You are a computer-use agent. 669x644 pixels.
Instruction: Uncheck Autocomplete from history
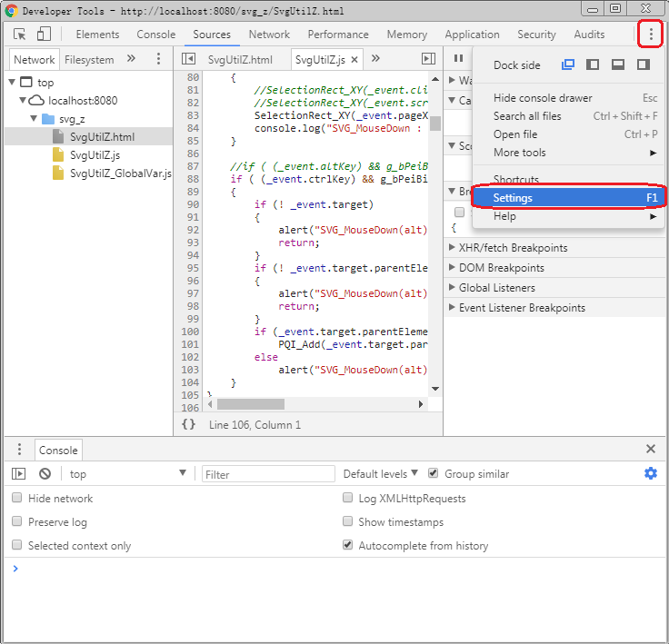348,546
